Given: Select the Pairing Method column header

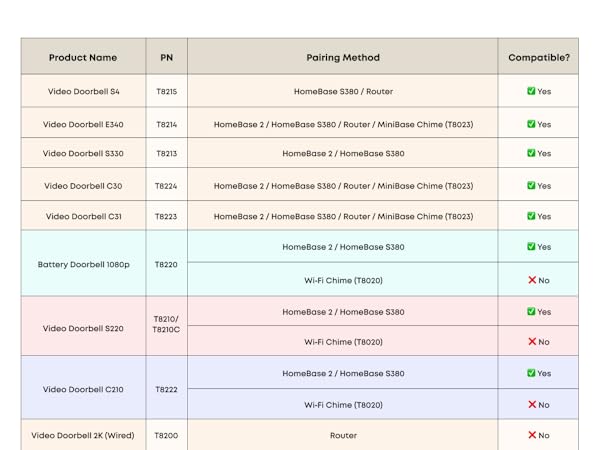Looking at the screenshot, I should [342, 57].
